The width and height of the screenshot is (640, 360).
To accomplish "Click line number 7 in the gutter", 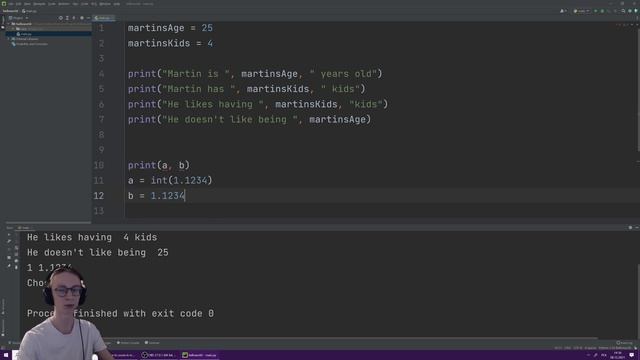I will point(101,120).
